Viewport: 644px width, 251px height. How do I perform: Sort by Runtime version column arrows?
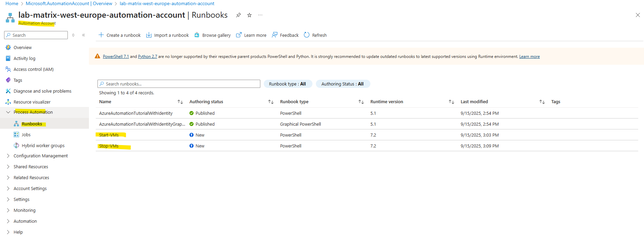(x=451, y=102)
